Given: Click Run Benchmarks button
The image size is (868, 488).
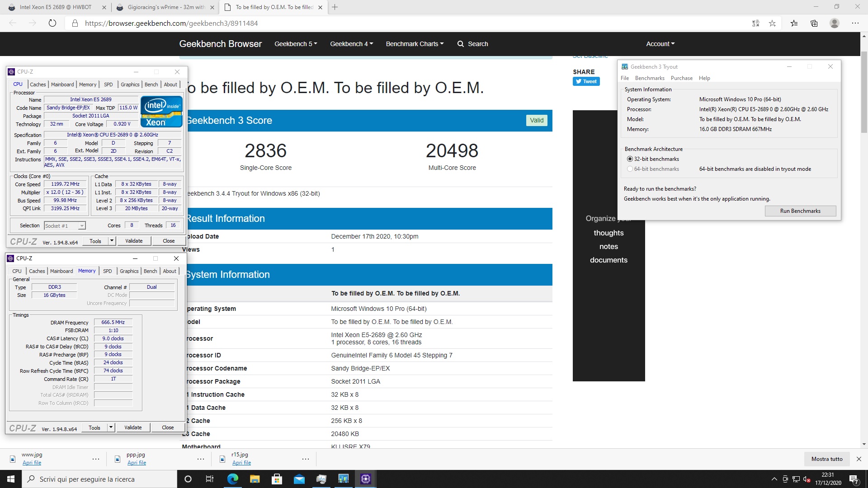Looking at the screenshot, I should click(800, 211).
